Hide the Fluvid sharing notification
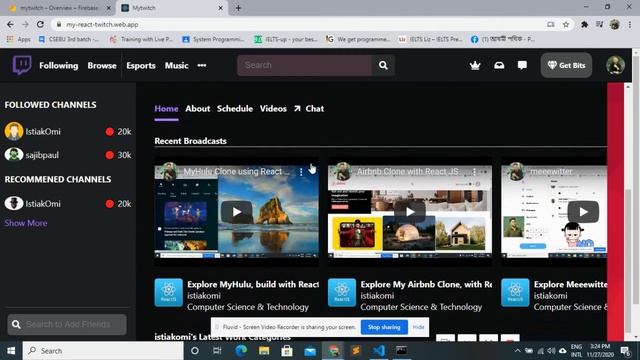640x360 pixels. [418, 327]
